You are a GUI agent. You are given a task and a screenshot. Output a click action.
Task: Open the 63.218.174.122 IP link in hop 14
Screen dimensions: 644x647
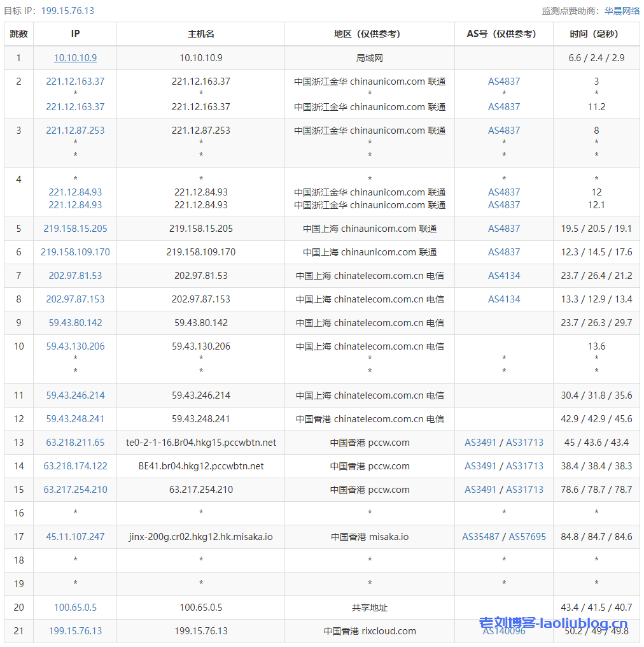click(75, 466)
